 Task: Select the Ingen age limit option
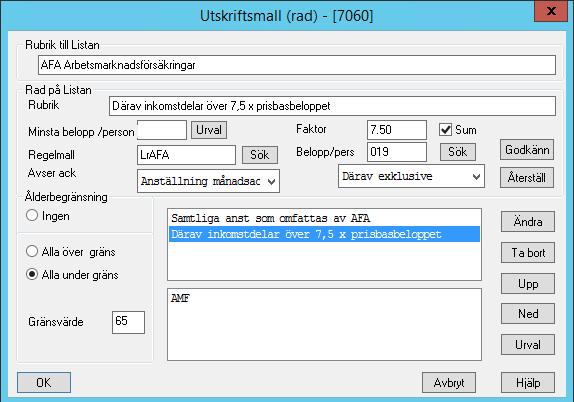tap(32, 215)
